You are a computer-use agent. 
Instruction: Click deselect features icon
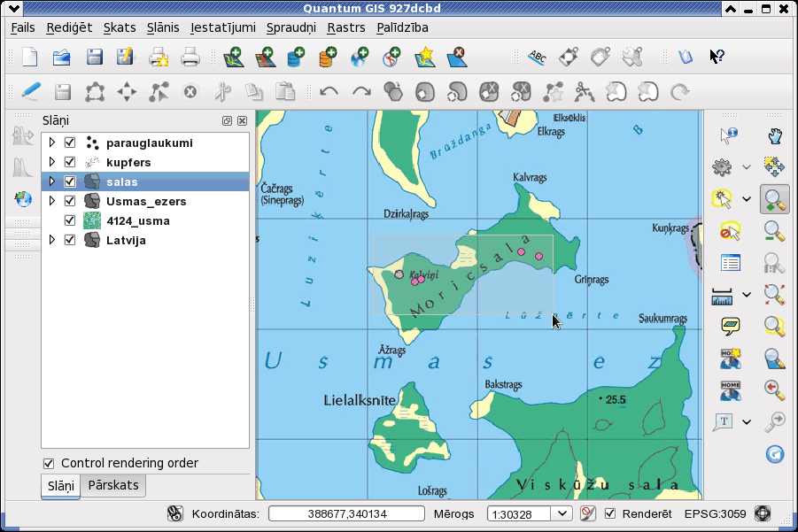[730, 231]
